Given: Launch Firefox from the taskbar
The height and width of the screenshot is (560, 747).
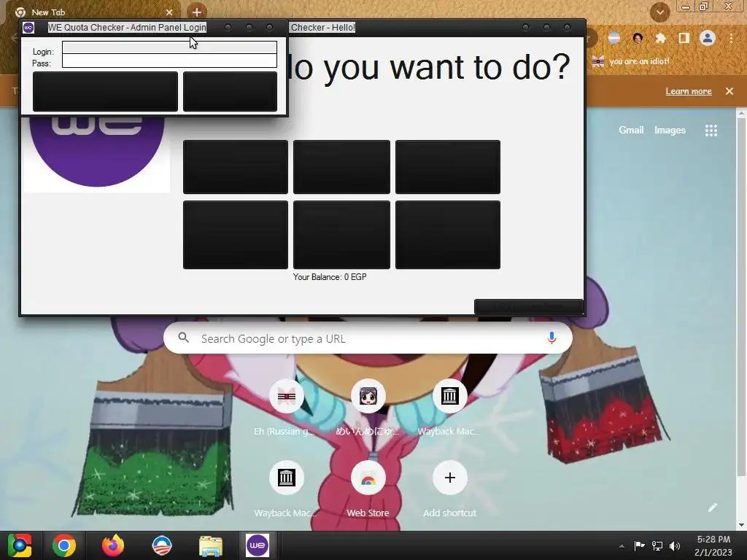Looking at the screenshot, I should pyautogui.click(x=113, y=545).
